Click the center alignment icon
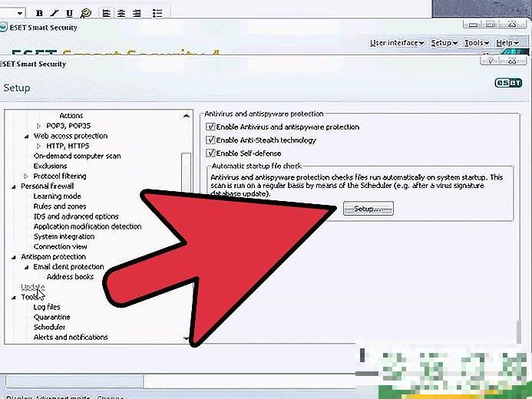The height and width of the screenshot is (399, 532). [x=122, y=13]
